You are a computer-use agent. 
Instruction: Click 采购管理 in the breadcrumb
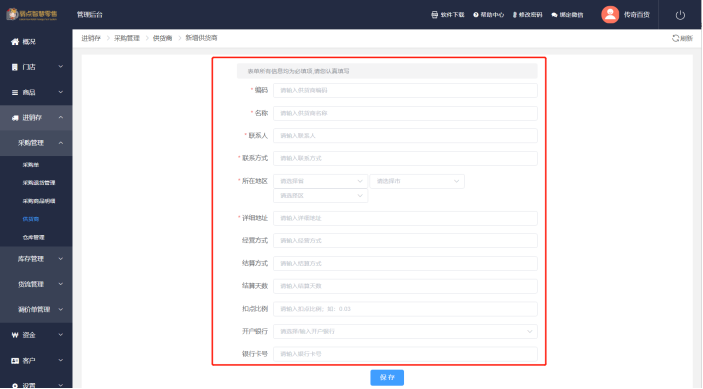click(127, 38)
